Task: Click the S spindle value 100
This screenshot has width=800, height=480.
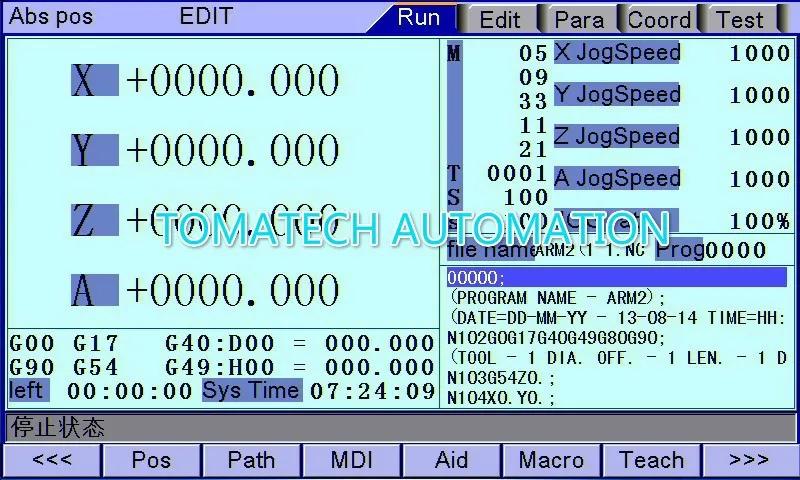Action: click(x=526, y=197)
